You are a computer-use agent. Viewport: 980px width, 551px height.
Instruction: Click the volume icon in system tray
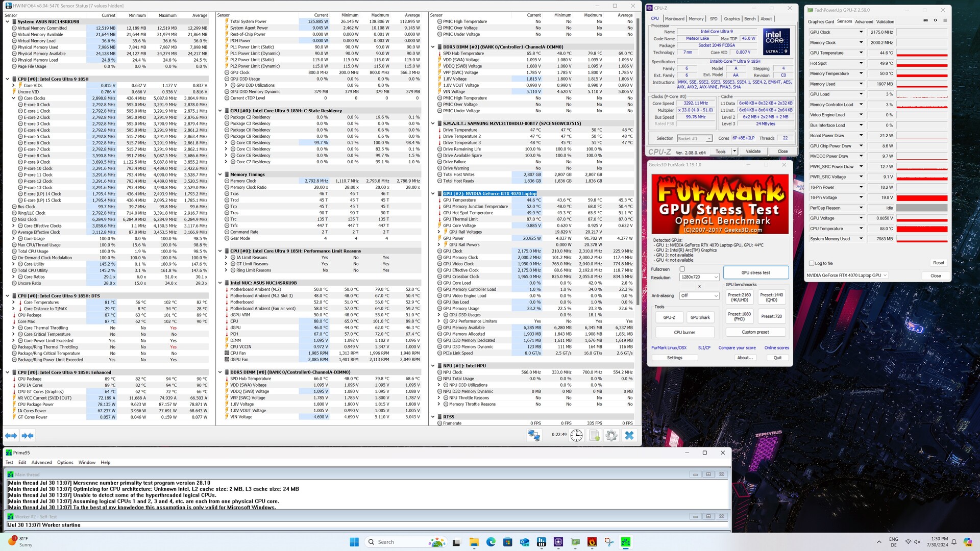click(x=917, y=542)
